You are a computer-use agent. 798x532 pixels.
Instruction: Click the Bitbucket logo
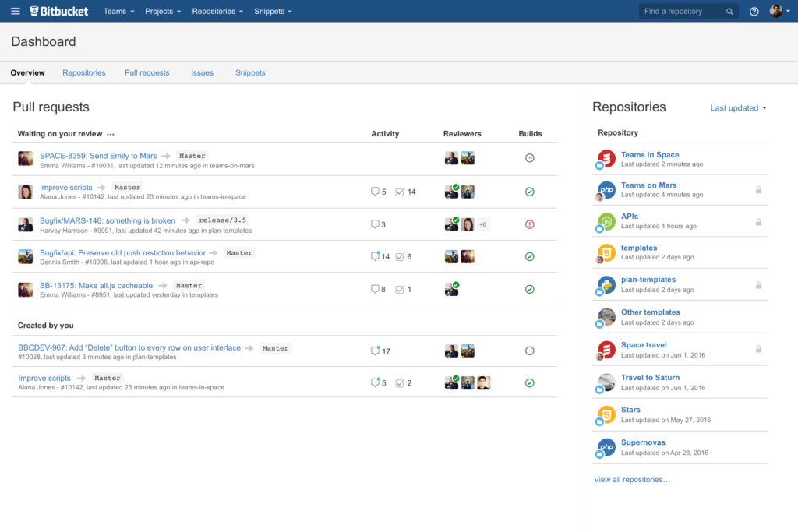click(58, 11)
